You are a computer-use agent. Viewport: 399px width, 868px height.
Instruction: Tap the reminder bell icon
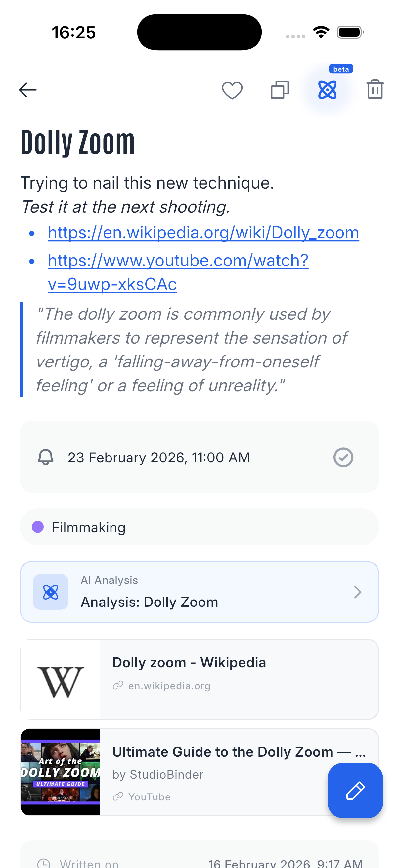[46, 457]
